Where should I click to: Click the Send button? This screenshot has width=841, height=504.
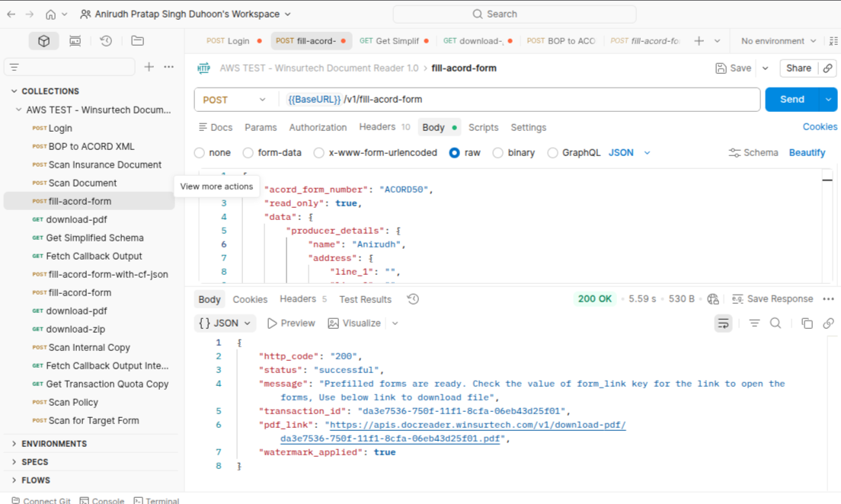792,100
